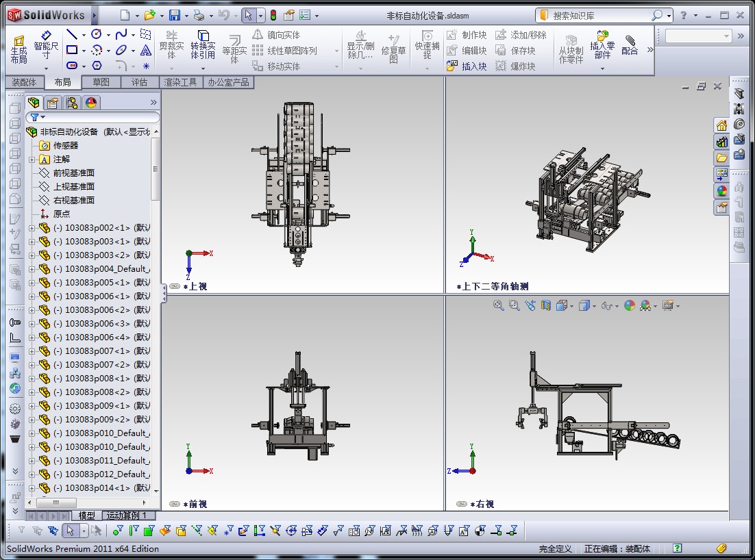Toggle the filter vertices icon in the selection filter bar
Image resolution: width=755 pixels, height=560 pixels.
pos(117,531)
